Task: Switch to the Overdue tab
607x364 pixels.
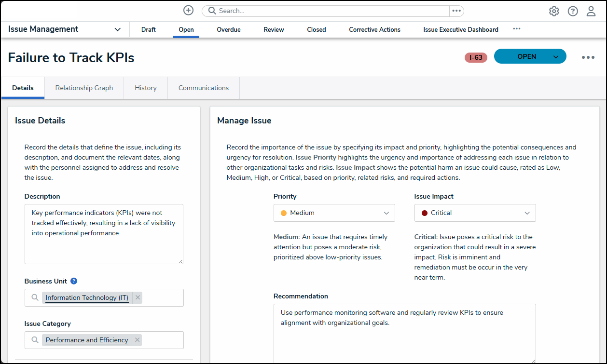Action: click(x=229, y=30)
